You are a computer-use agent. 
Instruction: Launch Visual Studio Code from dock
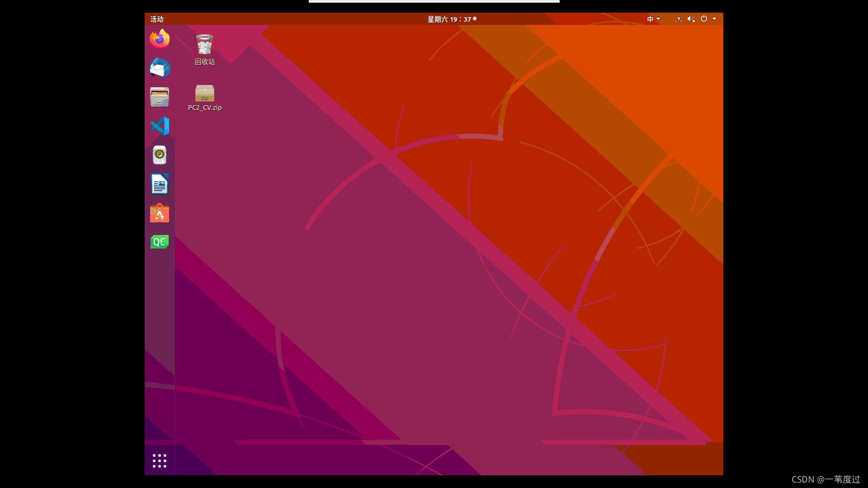(x=160, y=126)
